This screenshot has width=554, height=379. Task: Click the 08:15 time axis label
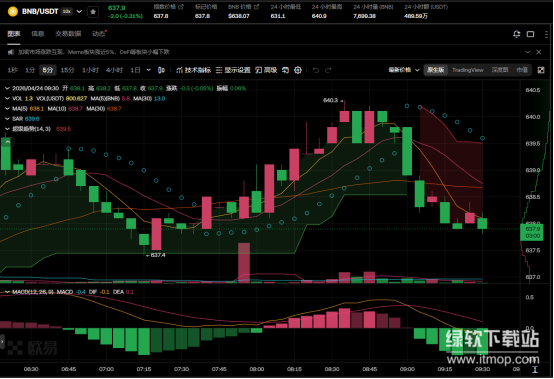pos(294,369)
